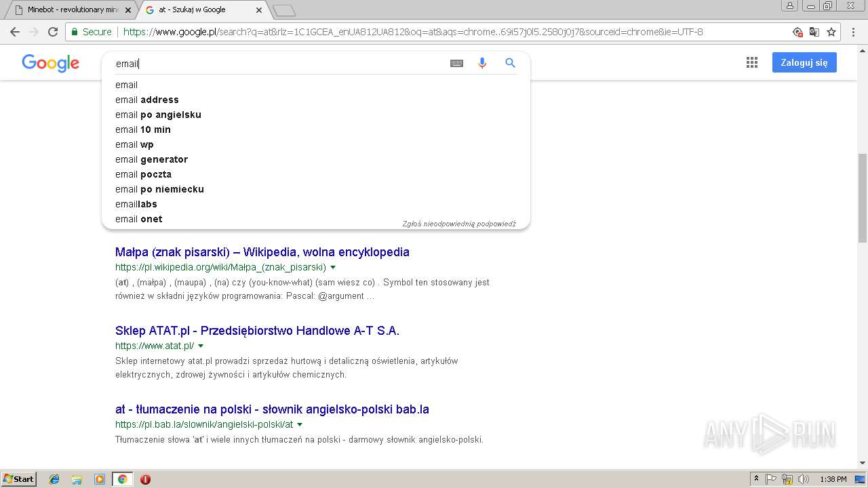The height and width of the screenshot is (488, 868).
Task: Click the 1:38 PM taskbar clock
Action: [833, 479]
